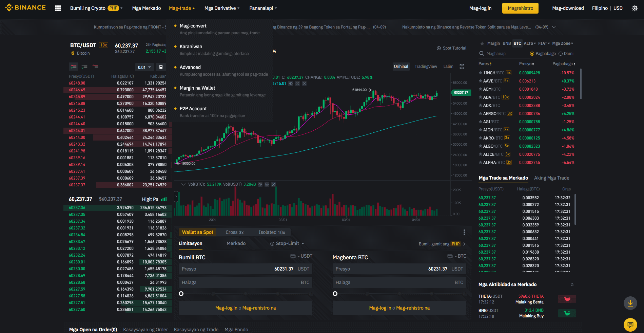Open the Aking Mga Trade tab
The image size is (644, 333).
coord(552,178)
